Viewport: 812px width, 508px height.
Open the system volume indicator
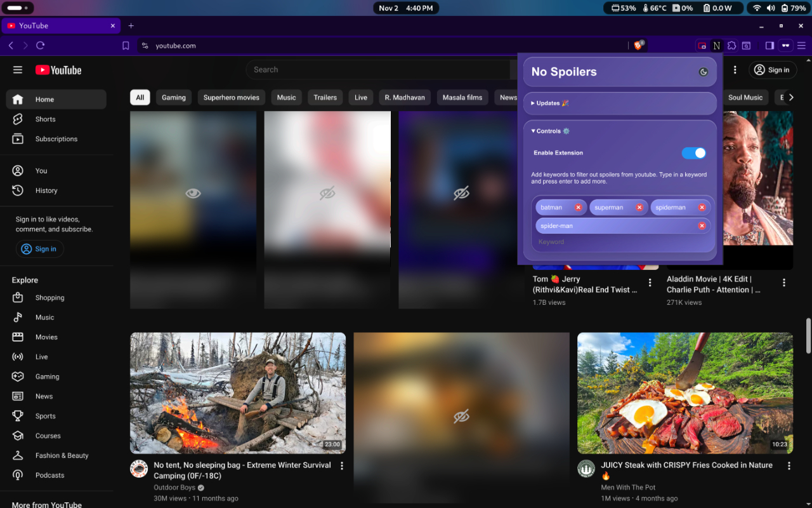click(x=771, y=8)
